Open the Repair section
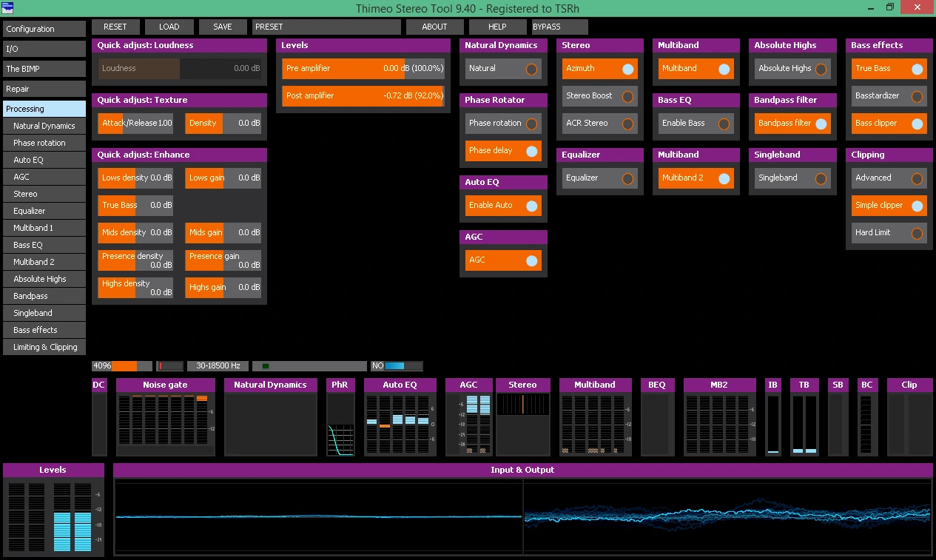This screenshot has height=560, width=936. (44, 89)
